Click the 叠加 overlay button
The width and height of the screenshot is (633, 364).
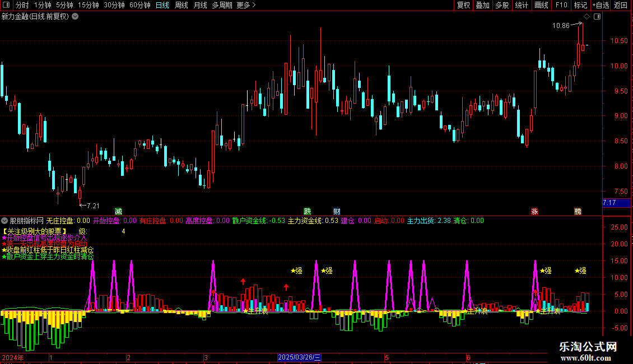pos(482,5)
